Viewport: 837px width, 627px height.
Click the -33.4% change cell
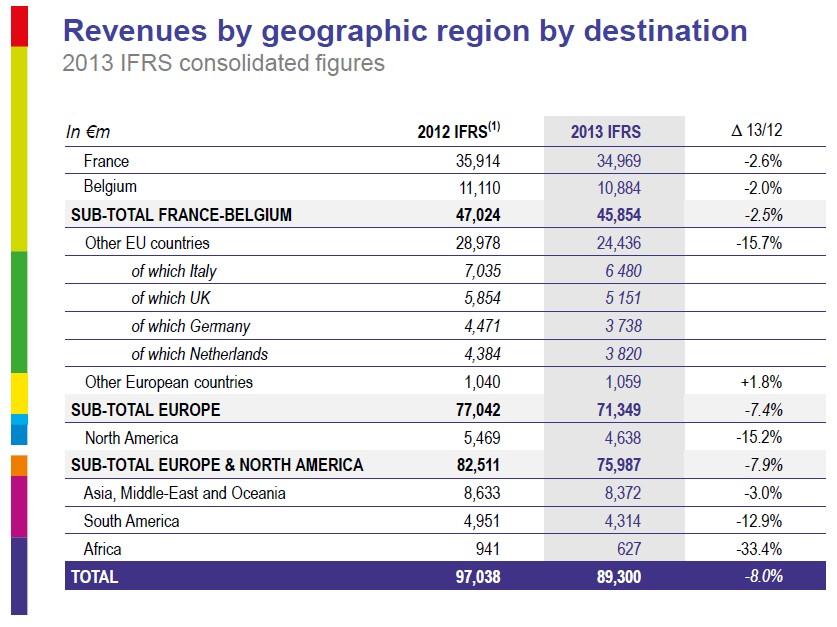click(759, 549)
